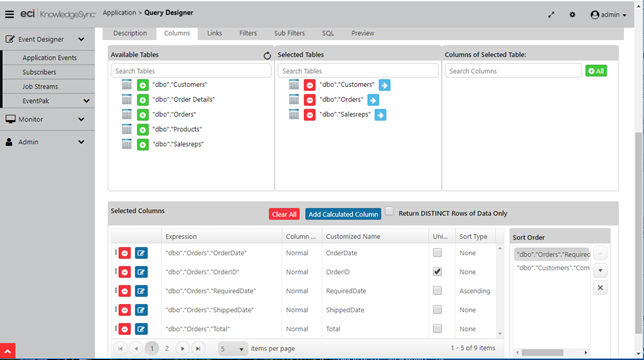Edit the RequiredDate selected column
Viewport: 644px width, 360px height.
(141, 291)
